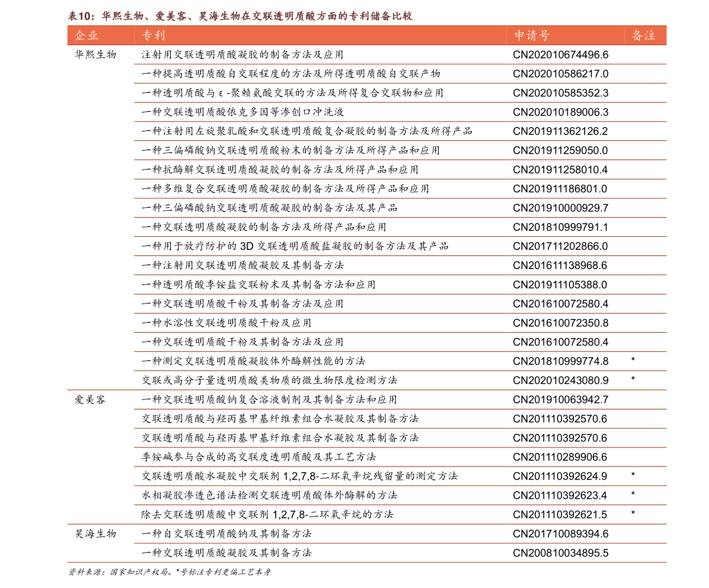709x588 pixels.
Task: Click application number CN202010585352.3
Action: tap(560, 93)
